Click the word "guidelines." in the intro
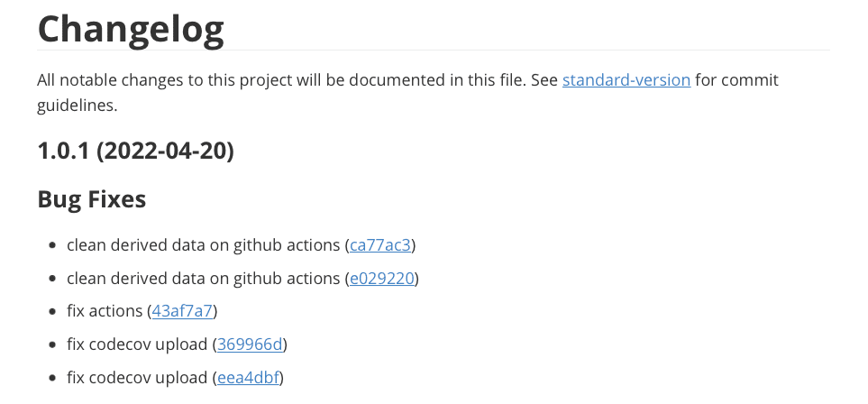868x404 pixels. (77, 105)
